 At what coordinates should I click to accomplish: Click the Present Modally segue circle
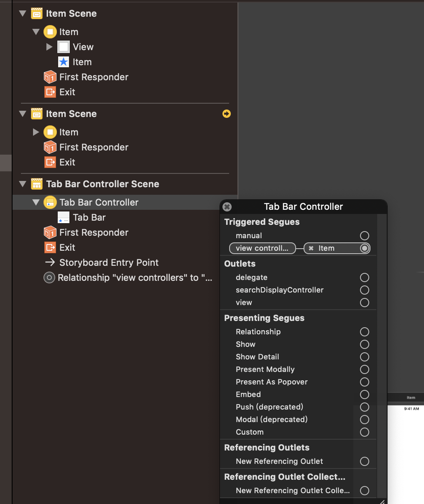[365, 369]
